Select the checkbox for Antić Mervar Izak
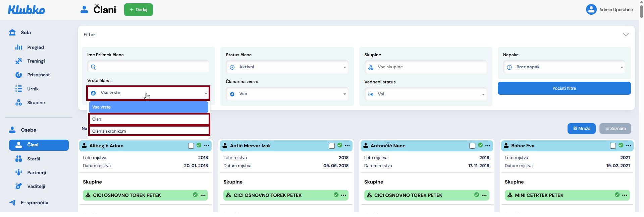This screenshot has width=644, height=217. pyautogui.click(x=331, y=146)
